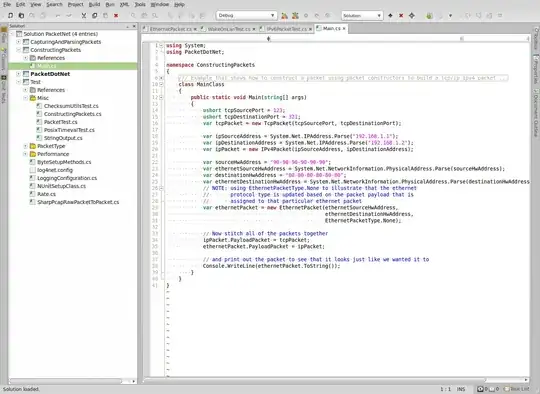Viewport: 540px width, 394px height.
Task: Select Solution PacketNet root node
Action: click(61, 34)
